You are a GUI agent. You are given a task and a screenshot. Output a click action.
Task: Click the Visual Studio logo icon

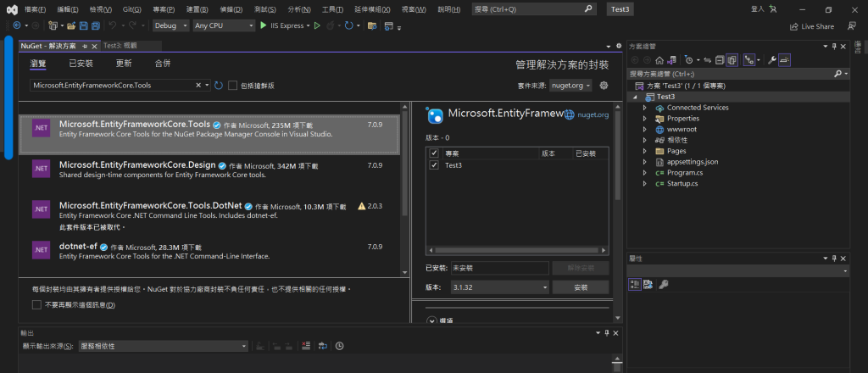pyautogui.click(x=12, y=9)
